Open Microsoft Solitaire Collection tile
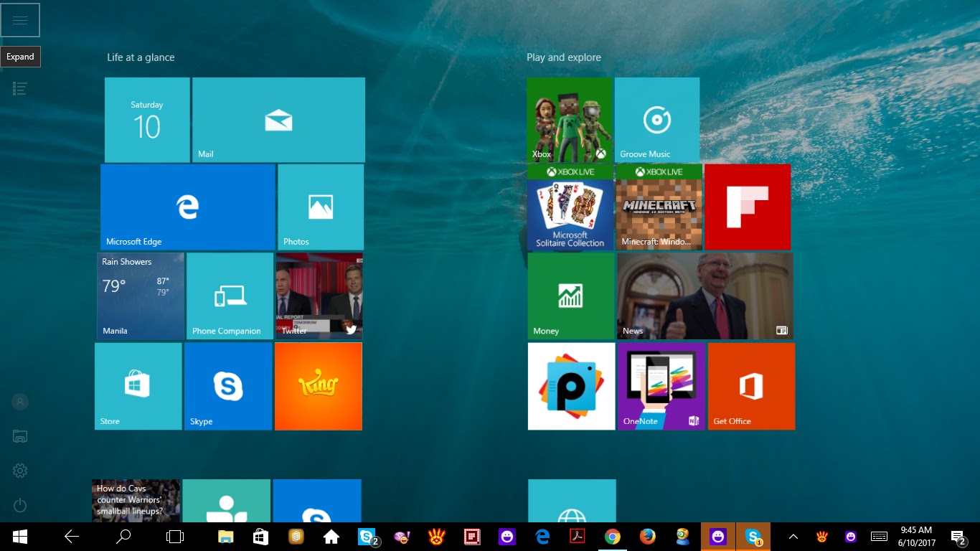Image resolution: width=980 pixels, height=551 pixels. point(570,207)
